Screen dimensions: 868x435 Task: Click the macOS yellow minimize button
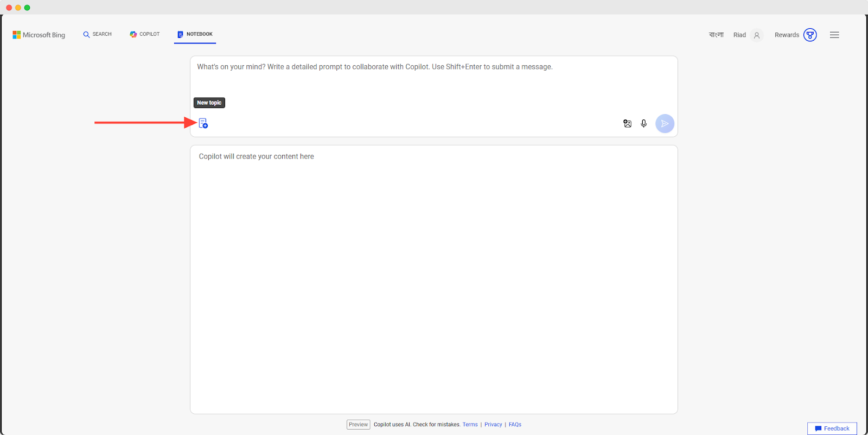(x=18, y=8)
